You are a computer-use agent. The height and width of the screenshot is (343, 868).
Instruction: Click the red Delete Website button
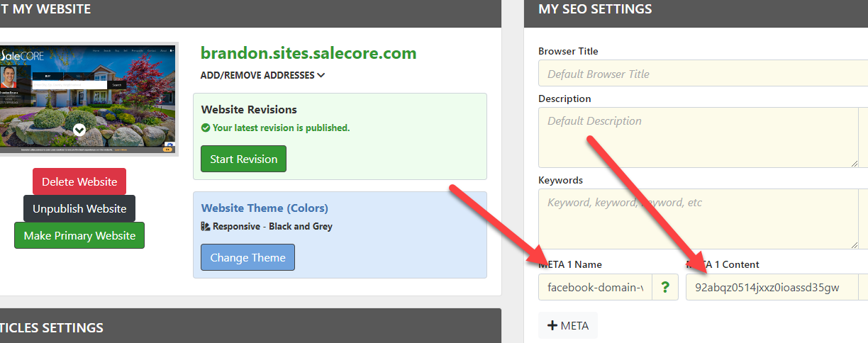click(79, 181)
